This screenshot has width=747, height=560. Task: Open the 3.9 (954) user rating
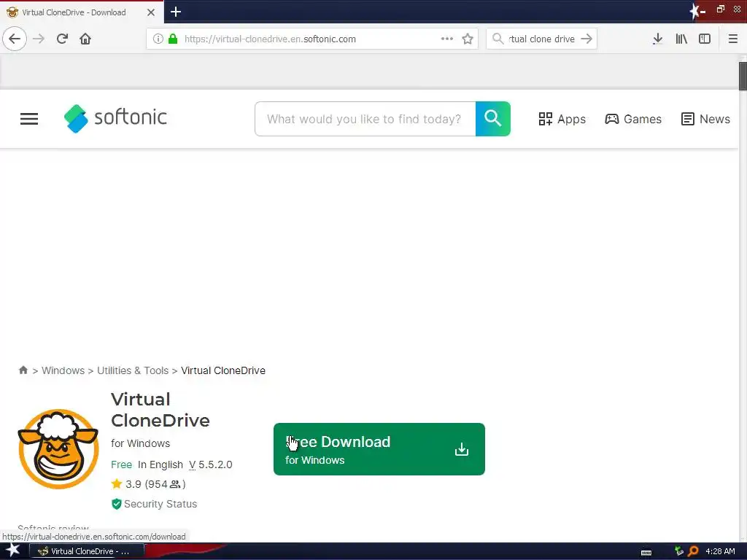(x=155, y=484)
